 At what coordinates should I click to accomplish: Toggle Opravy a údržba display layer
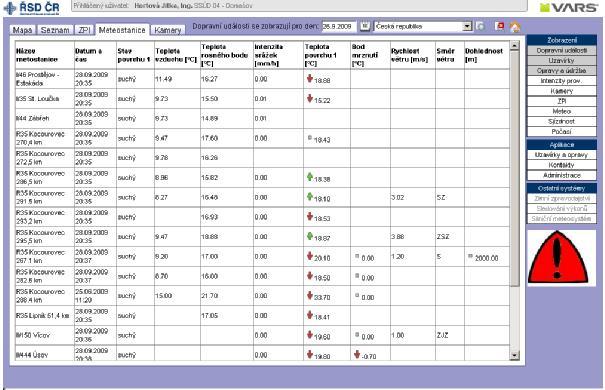click(561, 71)
